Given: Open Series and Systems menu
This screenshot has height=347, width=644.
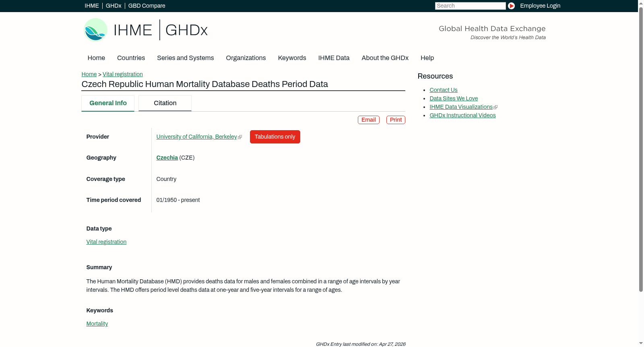Looking at the screenshot, I should pyautogui.click(x=186, y=58).
